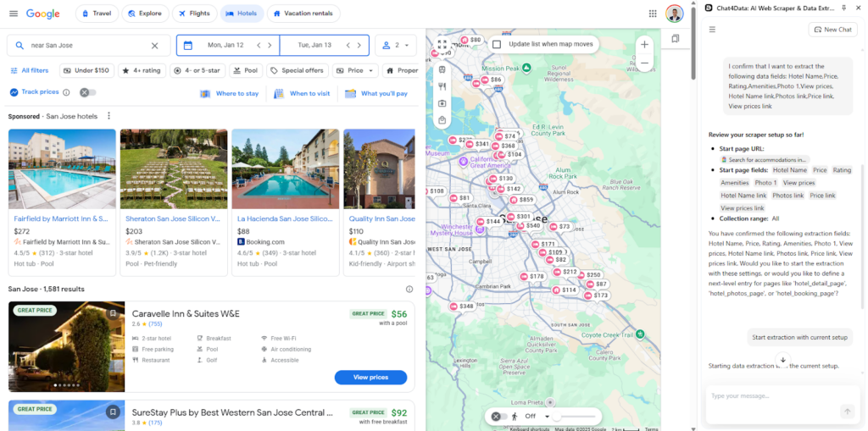Viewport: 868px width, 431px height.
Task: Select the Hotels tab
Action: coord(242,14)
